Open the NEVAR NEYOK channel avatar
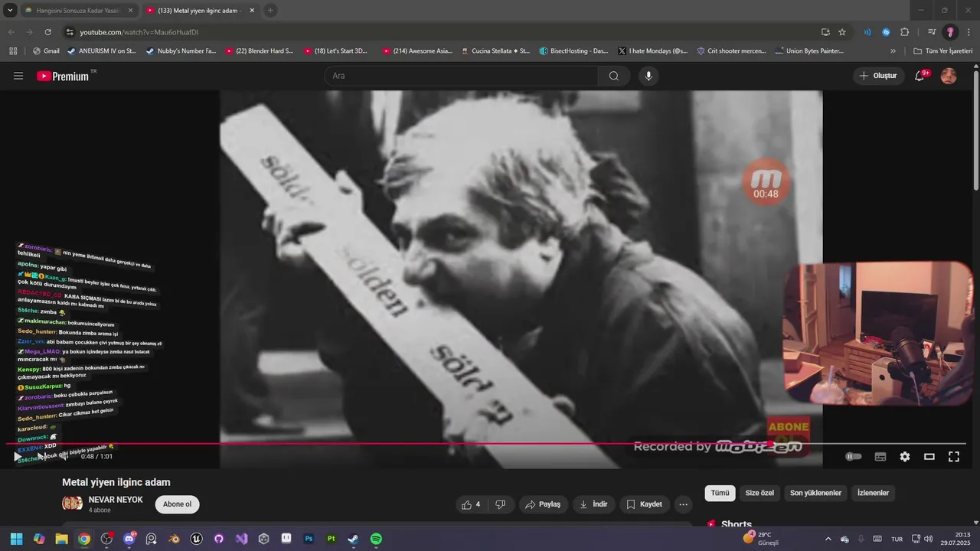980x551 pixels. pyautogui.click(x=73, y=504)
